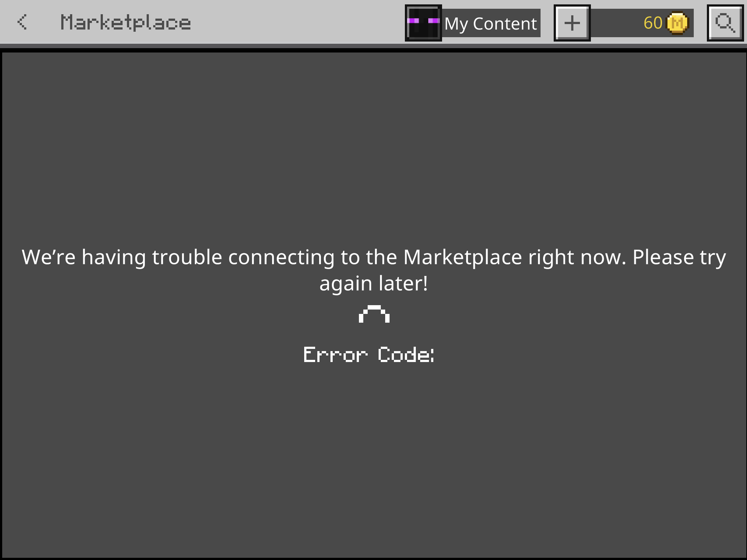Click the dark coin balance bar
Screen dimensions: 747x560
coord(642,23)
